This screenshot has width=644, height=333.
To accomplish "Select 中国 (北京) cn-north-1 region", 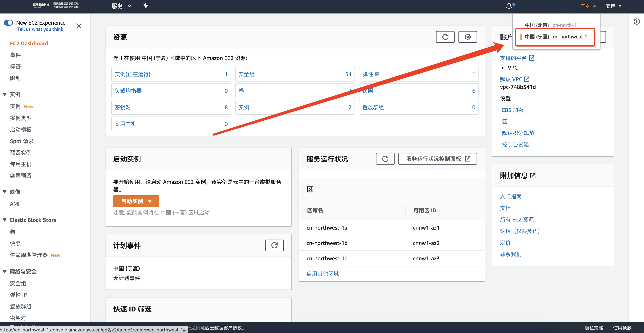I will 550,25.
